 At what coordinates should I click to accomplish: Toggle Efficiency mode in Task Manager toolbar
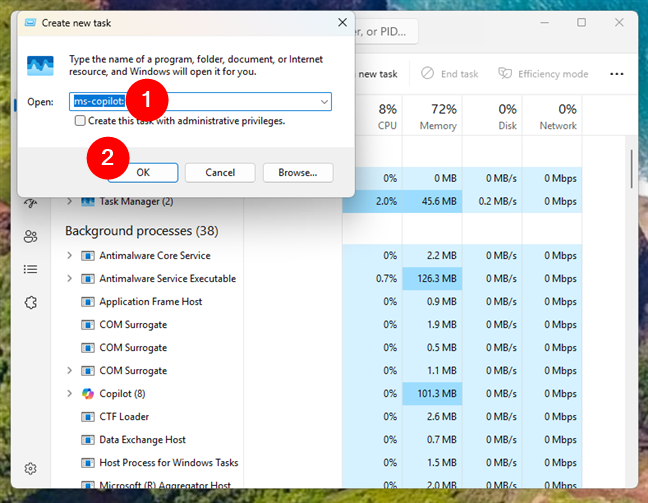[x=543, y=74]
